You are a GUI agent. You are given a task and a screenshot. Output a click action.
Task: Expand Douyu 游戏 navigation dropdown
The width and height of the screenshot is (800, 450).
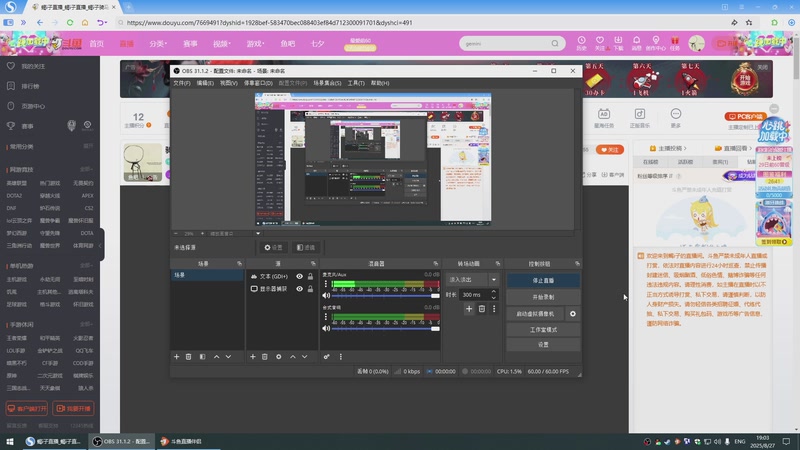click(x=255, y=44)
